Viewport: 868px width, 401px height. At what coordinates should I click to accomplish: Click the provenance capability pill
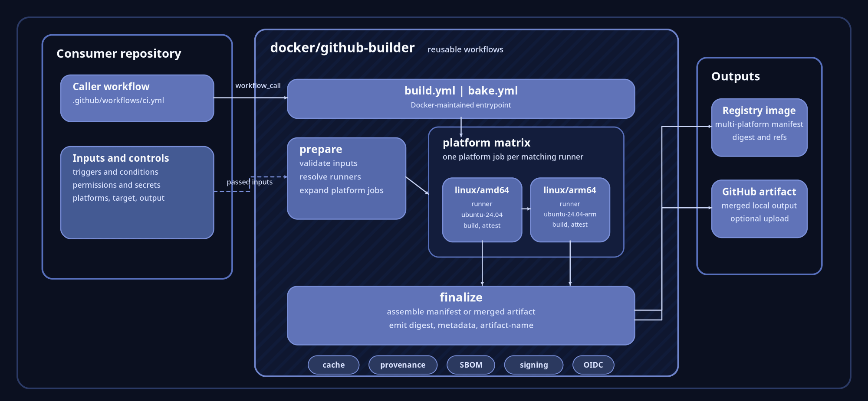pyautogui.click(x=403, y=365)
